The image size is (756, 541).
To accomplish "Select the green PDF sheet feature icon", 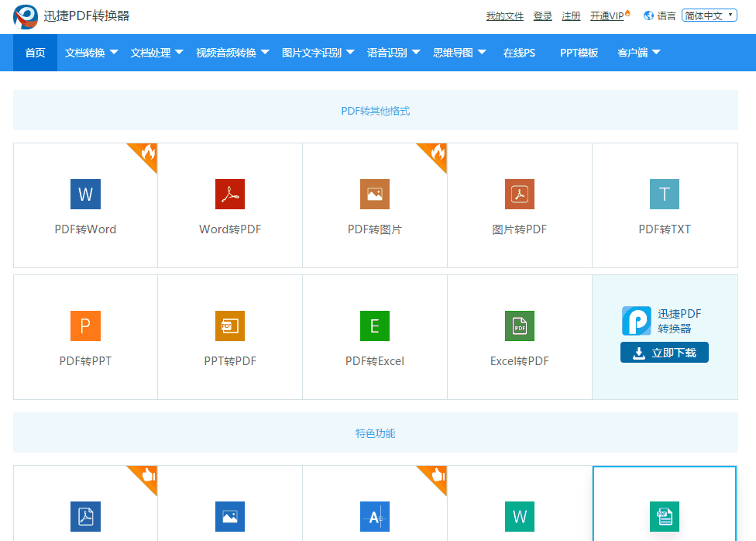I will [665, 516].
